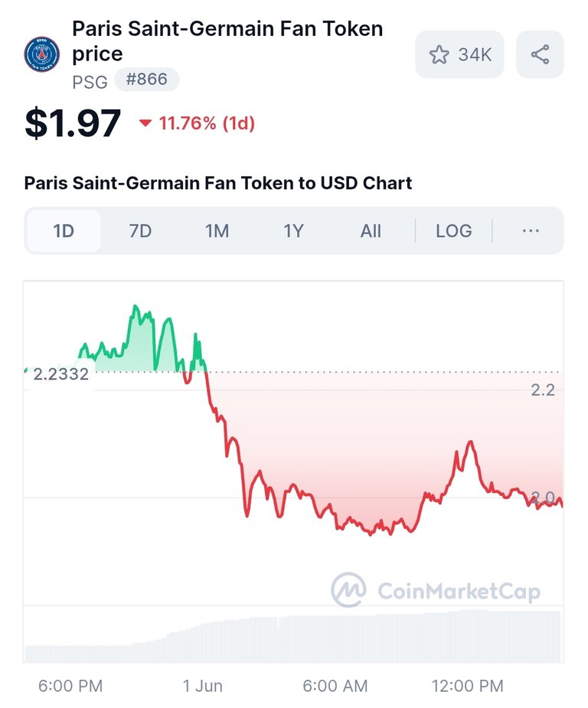Switch chart to 1M range
Viewport: 588px width, 708px height.
pos(217,230)
